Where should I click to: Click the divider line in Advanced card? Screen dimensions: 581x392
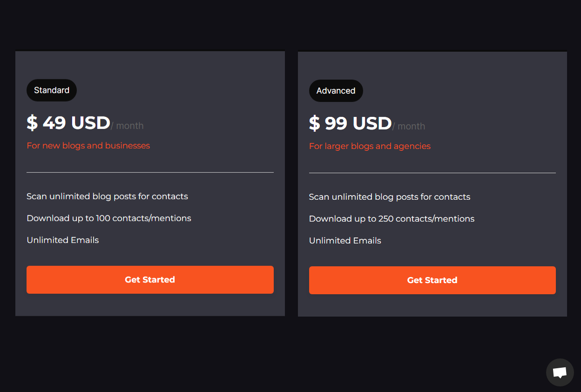(432, 173)
